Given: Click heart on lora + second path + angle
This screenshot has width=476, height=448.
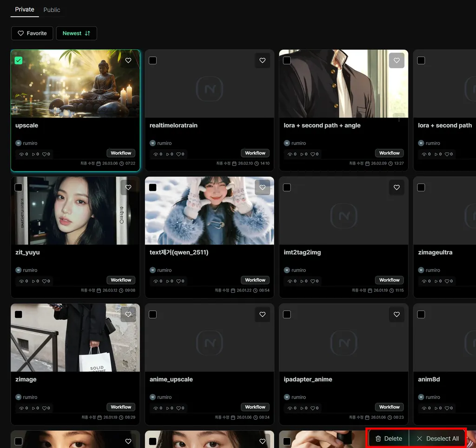Looking at the screenshot, I should pos(397,60).
